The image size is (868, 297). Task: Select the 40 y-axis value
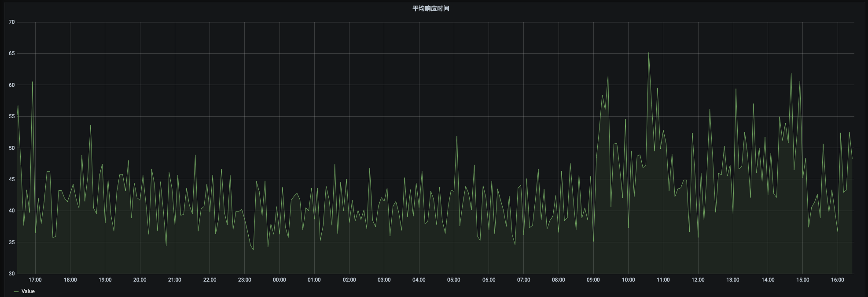11,211
